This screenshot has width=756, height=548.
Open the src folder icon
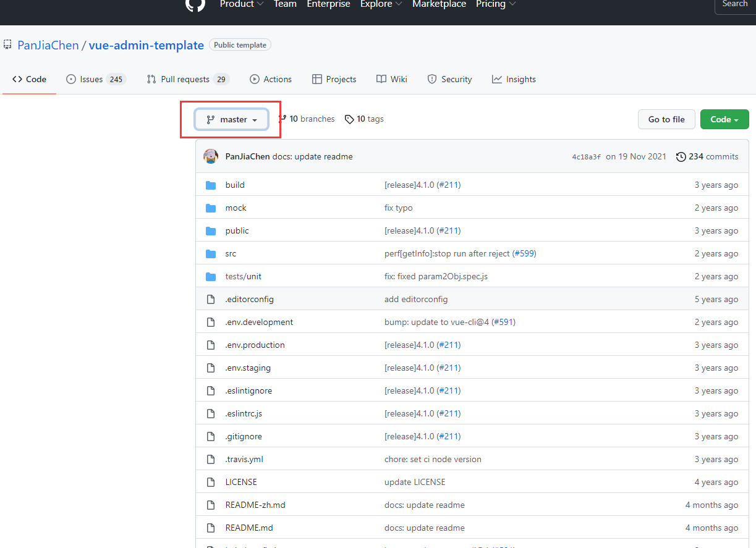211,253
